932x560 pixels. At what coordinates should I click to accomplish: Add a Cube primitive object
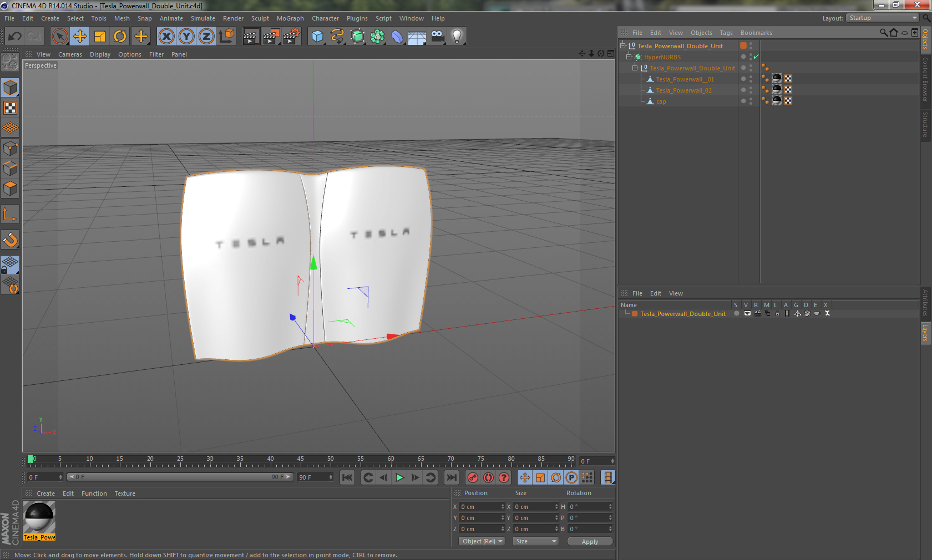coord(317,37)
